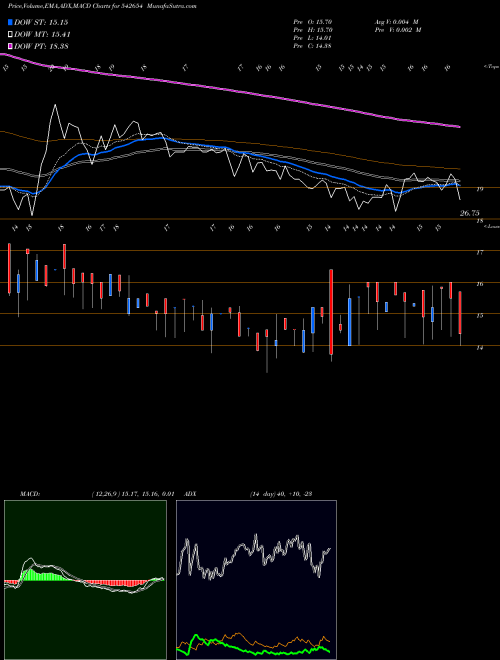Click the MACD panel title label
The width and height of the screenshot is (500, 660).
click(30, 494)
